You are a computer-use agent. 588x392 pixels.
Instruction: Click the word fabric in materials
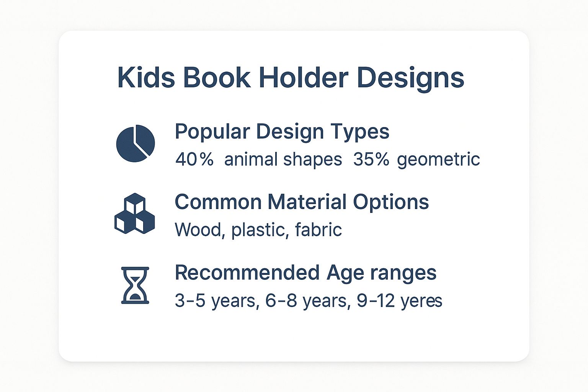pos(318,230)
